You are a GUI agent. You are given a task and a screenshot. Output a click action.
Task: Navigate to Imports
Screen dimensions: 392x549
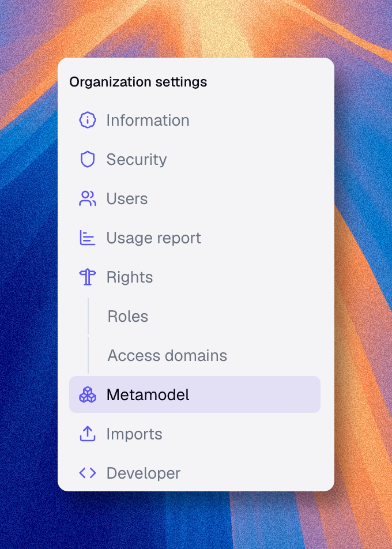pyautogui.click(x=134, y=434)
